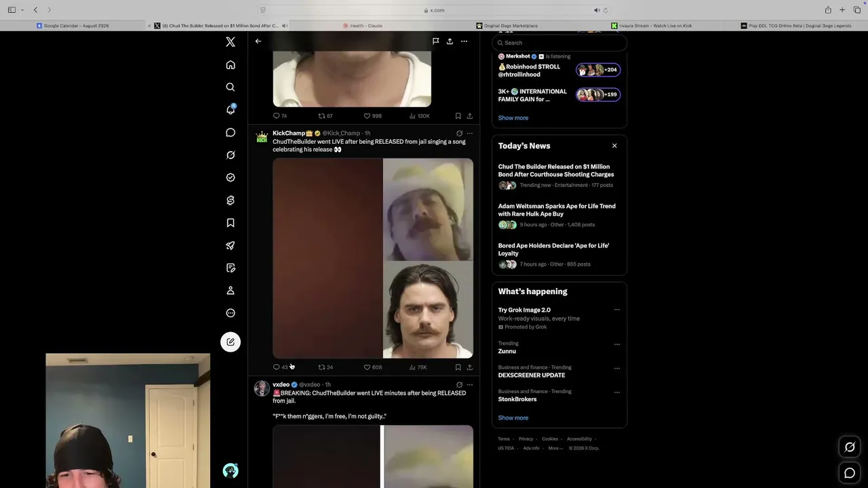Open the more menu on the KickChamp post
The width and height of the screenshot is (868, 488).
coord(469,134)
